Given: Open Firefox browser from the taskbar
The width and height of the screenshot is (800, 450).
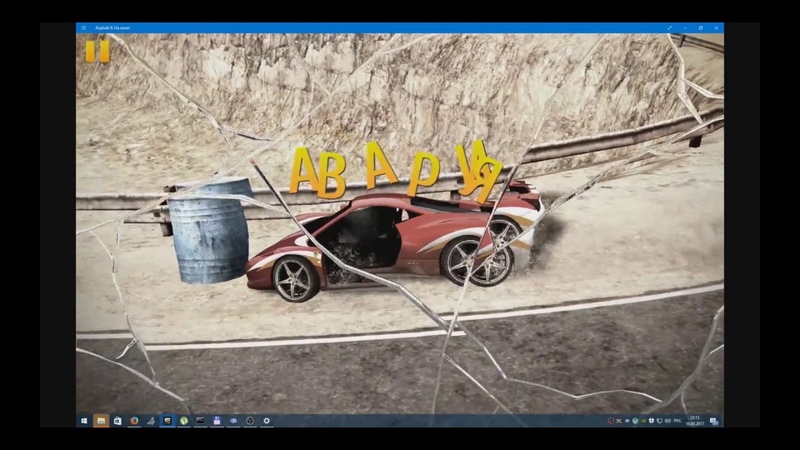Looking at the screenshot, I should (134, 421).
